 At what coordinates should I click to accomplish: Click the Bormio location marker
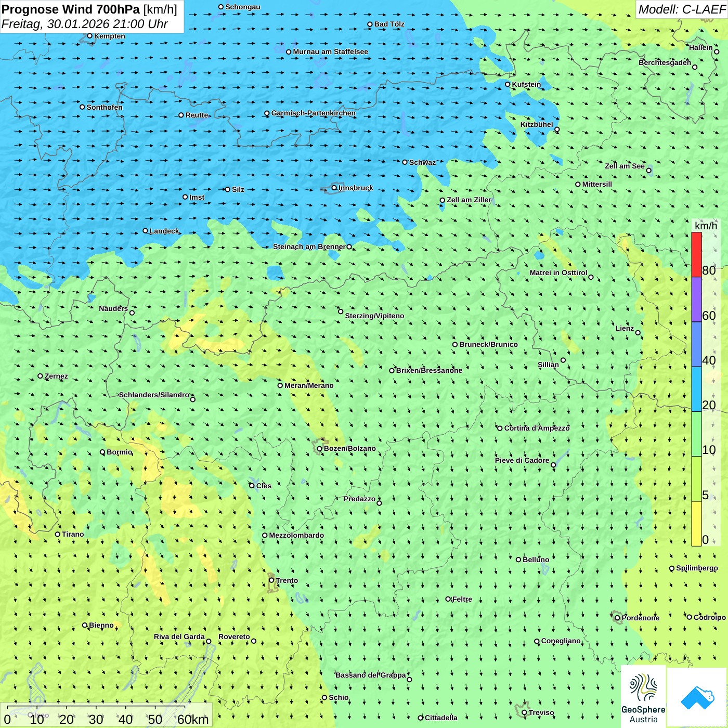pyautogui.click(x=102, y=452)
